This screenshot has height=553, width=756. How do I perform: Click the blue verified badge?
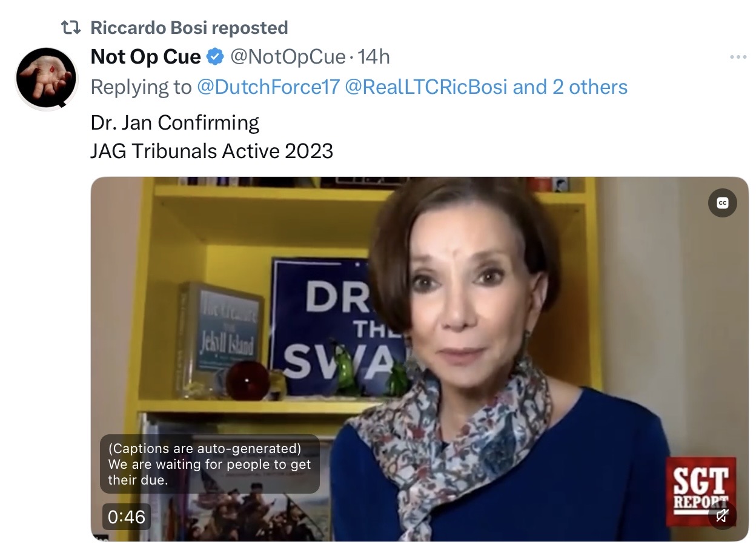tap(214, 57)
